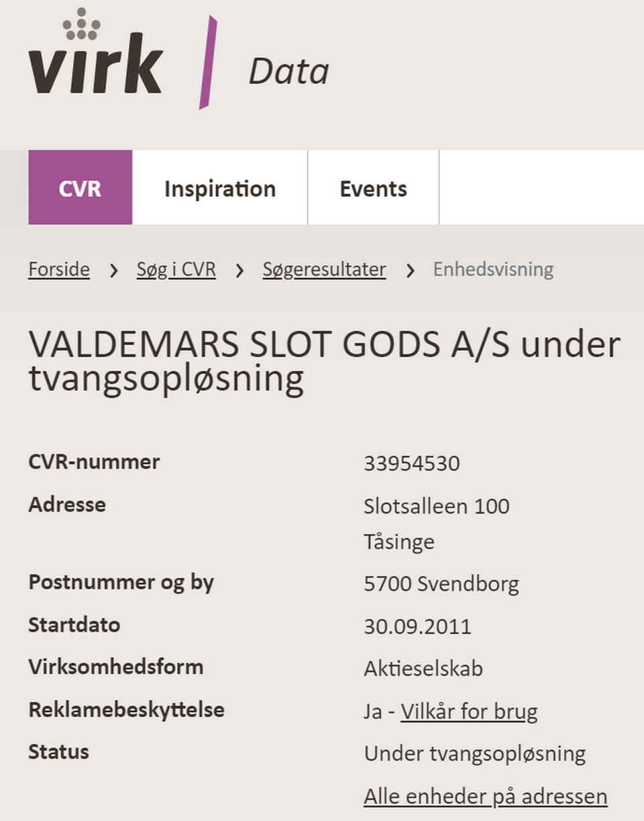Click the purple slash divider in header
The width and height of the screenshot is (644, 821).
pyautogui.click(x=208, y=62)
